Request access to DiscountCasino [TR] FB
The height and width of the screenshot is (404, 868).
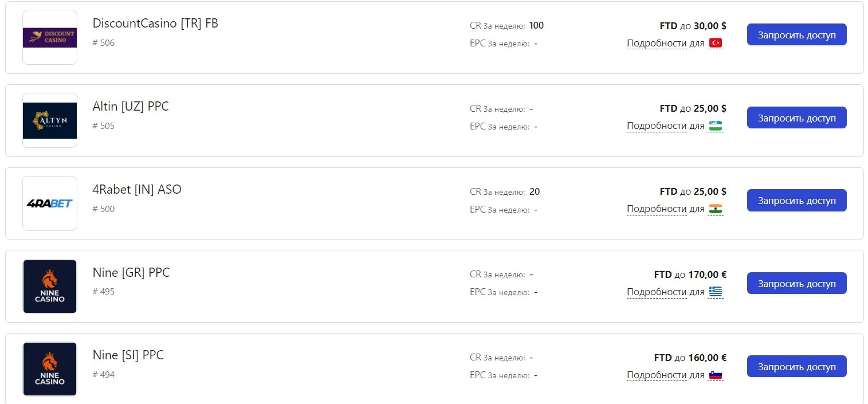(796, 35)
